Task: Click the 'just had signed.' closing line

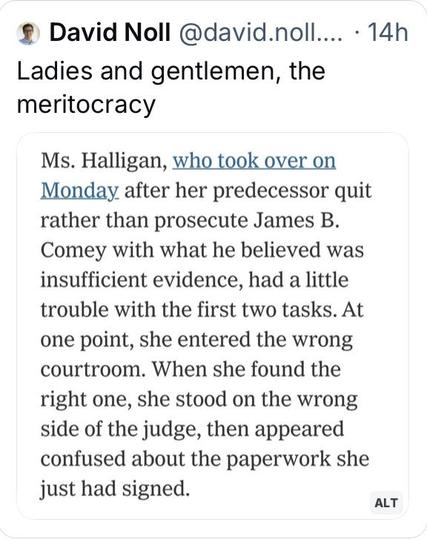Action: (x=115, y=489)
